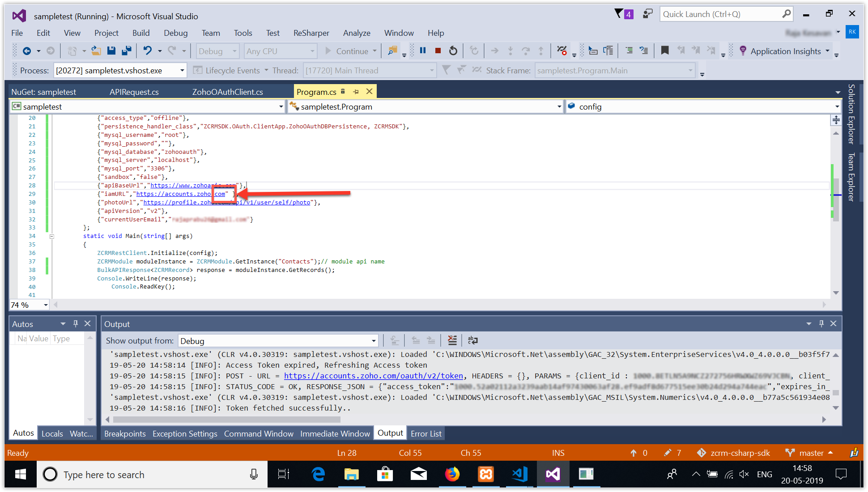Clear all output with the Clear All icon

point(452,340)
